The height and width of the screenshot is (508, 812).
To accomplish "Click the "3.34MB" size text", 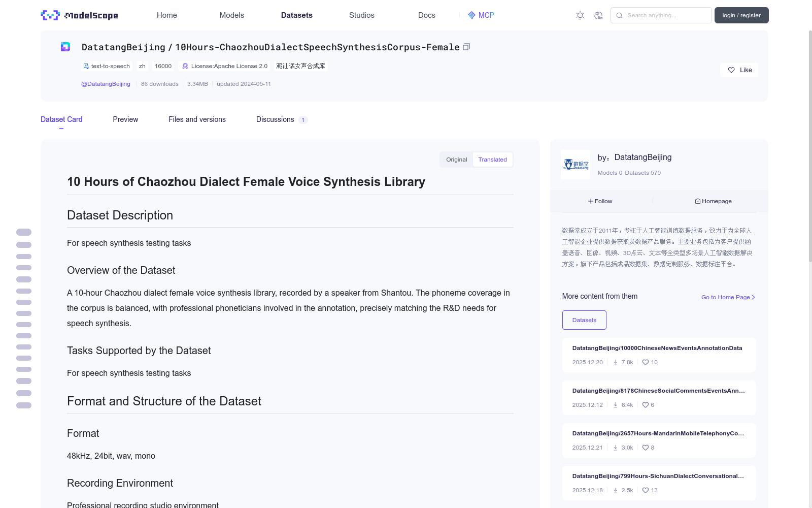I will [x=197, y=84].
